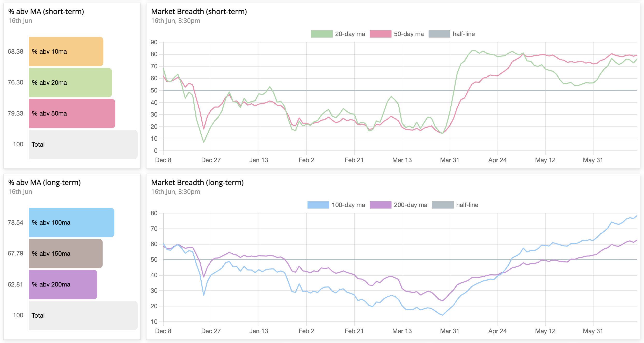Click the 68.38 value label
This screenshot has width=644, height=343.
tap(16, 52)
